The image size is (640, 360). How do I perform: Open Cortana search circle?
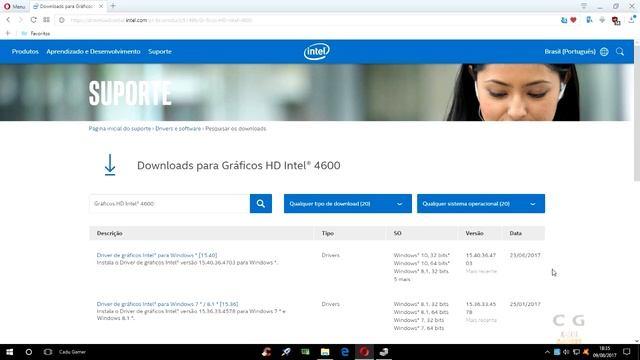29,352
